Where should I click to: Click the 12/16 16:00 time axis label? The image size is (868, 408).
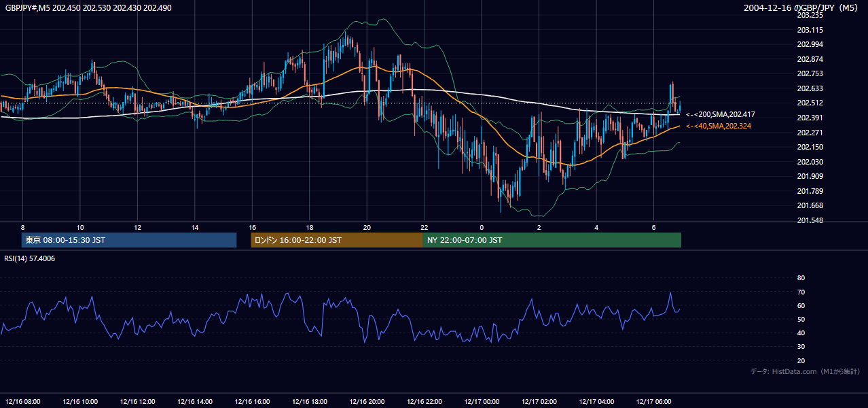252,401
